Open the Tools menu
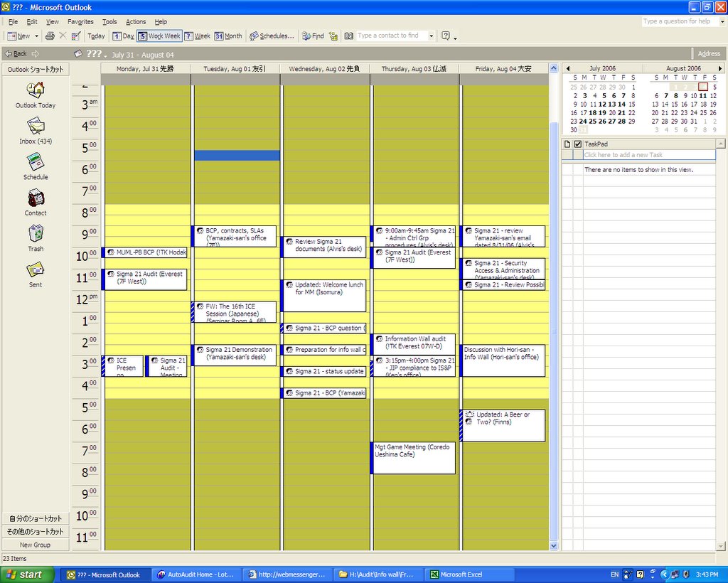The image size is (728, 583). click(x=109, y=22)
